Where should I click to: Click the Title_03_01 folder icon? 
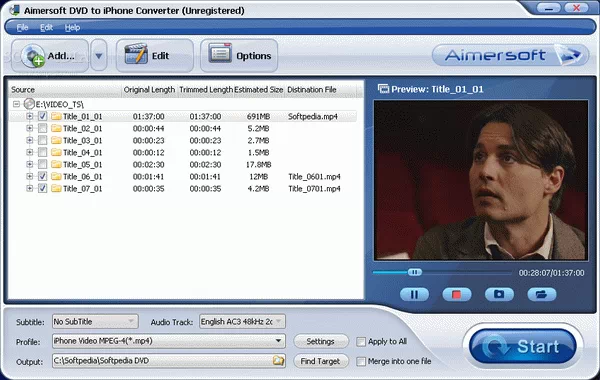click(56, 140)
